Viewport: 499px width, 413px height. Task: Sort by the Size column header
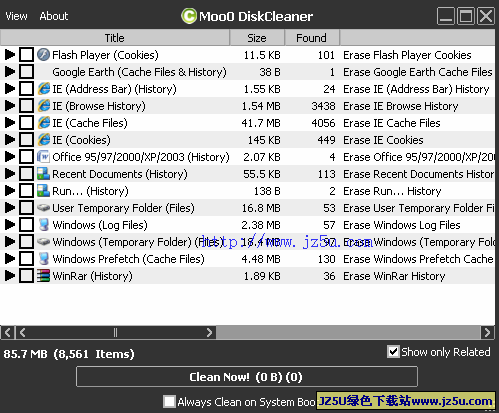(257, 38)
